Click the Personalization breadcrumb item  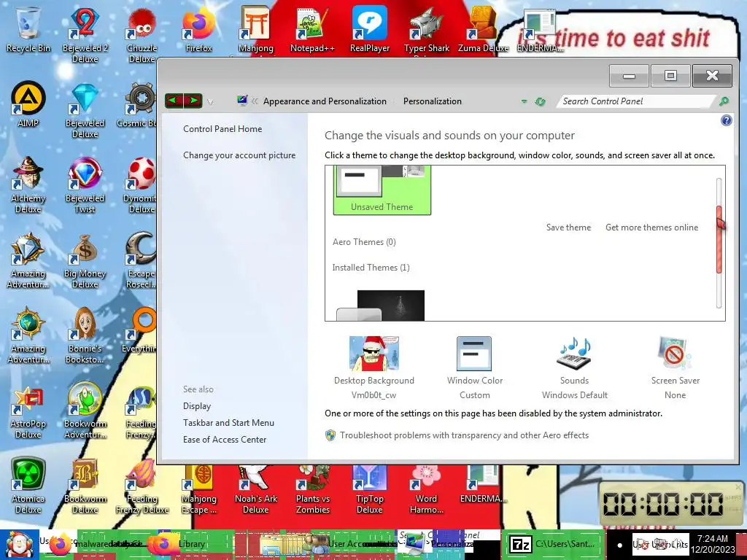click(432, 101)
